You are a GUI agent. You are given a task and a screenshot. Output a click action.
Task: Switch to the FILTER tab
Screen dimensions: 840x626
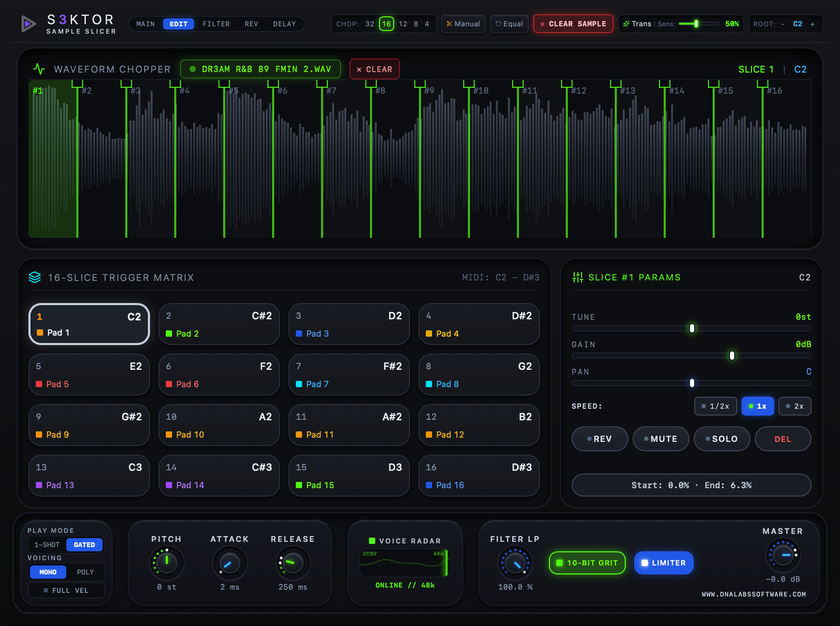click(x=216, y=24)
